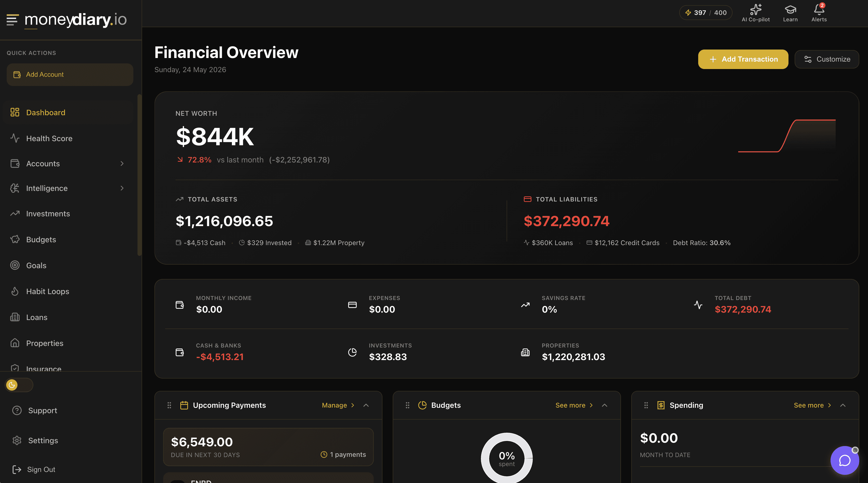Click the $6,549.00 due in 30 days card

click(268, 447)
